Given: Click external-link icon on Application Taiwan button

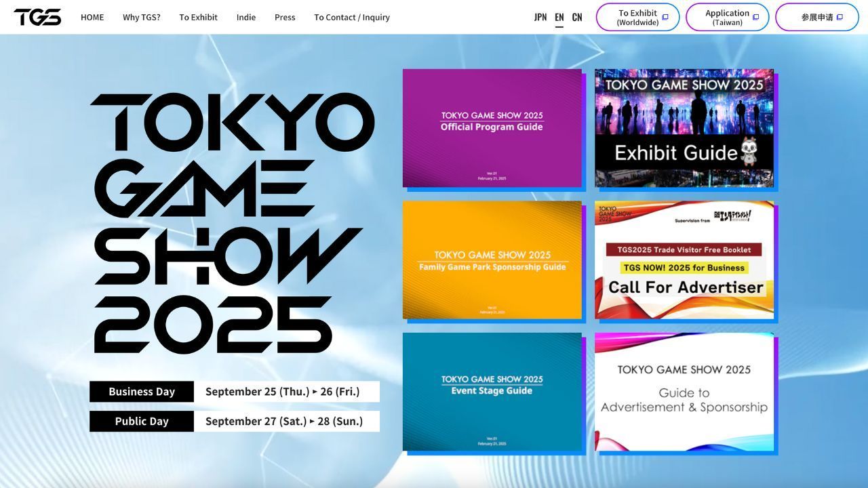Looking at the screenshot, I should (x=755, y=17).
